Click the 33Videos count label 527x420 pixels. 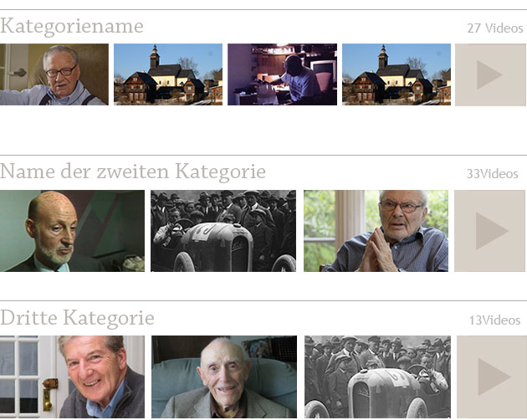[493, 174]
